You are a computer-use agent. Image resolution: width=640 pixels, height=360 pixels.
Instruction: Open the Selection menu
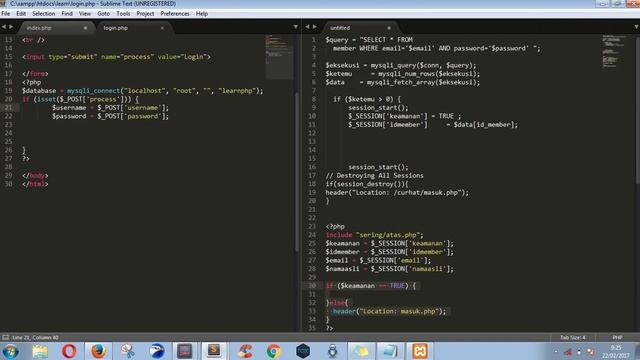point(44,13)
